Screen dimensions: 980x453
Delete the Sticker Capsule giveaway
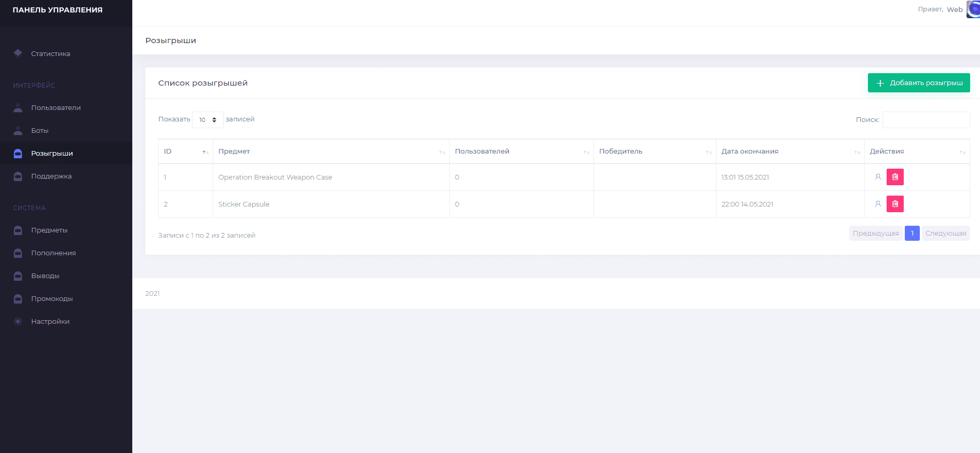895,204
